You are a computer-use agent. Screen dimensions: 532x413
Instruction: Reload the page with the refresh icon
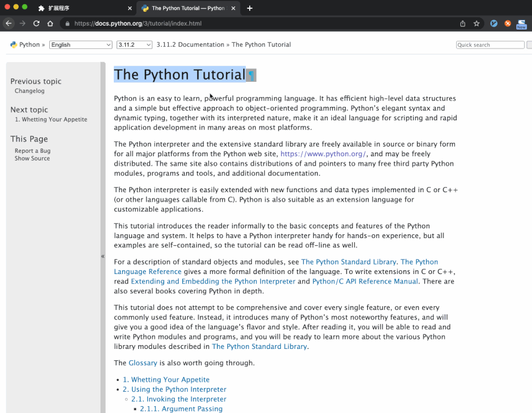(36, 23)
